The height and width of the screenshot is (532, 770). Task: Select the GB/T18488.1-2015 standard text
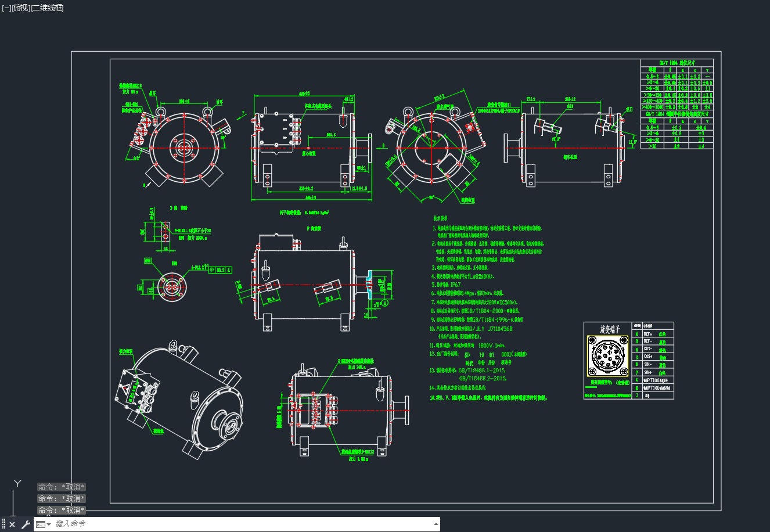point(482,370)
